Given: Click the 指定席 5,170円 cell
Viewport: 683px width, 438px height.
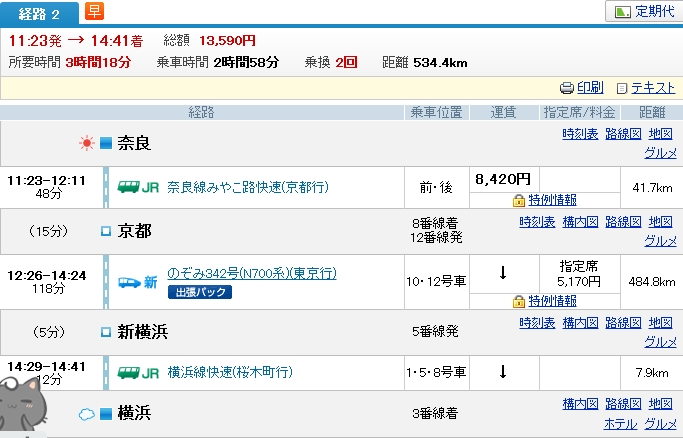Looking at the screenshot, I should point(579,274).
